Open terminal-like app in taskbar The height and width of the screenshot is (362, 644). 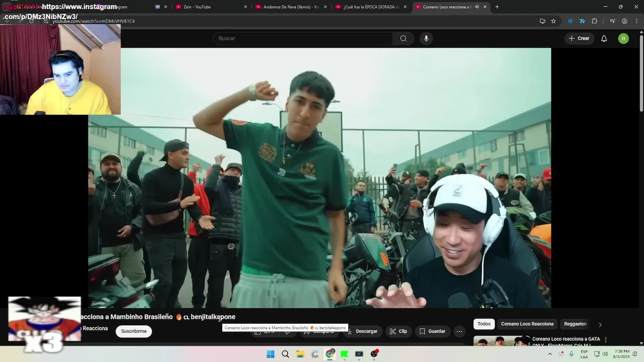(359, 354)
